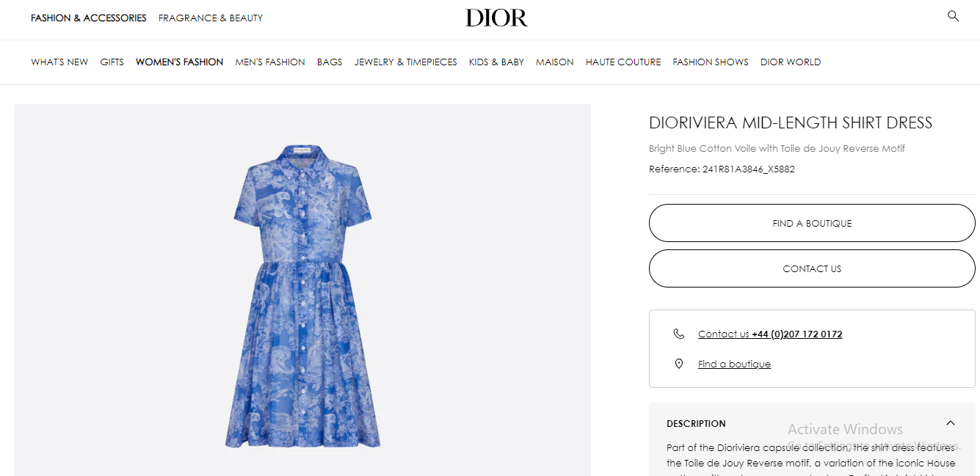Screen dimensions: 980x476
Task: Go to Men's Fashion menu
Action: (x=270, y=62)
